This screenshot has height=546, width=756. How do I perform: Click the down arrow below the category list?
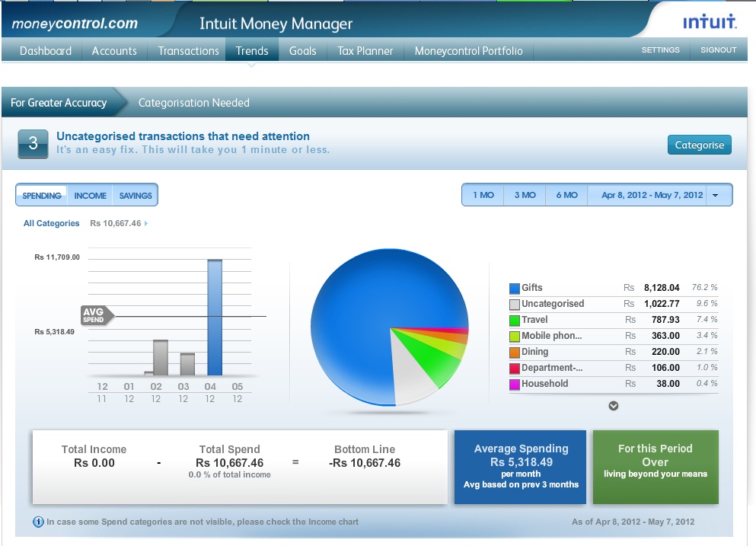click(614, 406)
